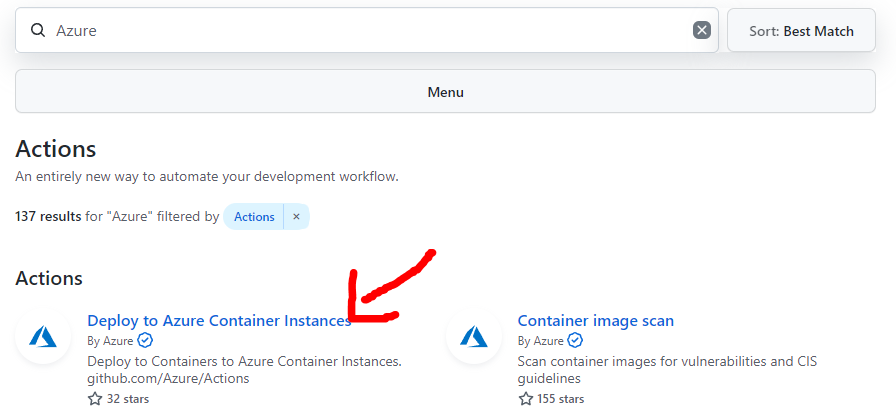Click "By Azure" under Container Instances
Image resolution: width=896 pixels, height=419 pixels.
tap(110, 341)
